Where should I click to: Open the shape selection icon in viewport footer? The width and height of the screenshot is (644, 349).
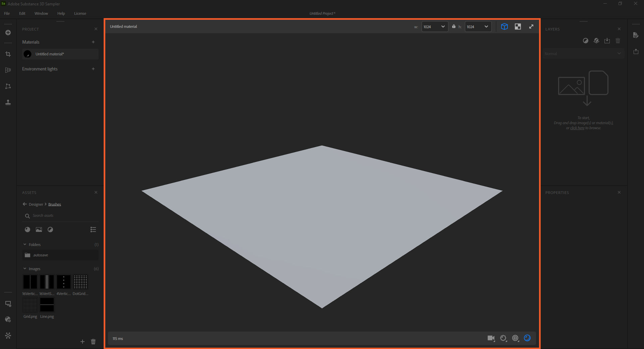503,338
